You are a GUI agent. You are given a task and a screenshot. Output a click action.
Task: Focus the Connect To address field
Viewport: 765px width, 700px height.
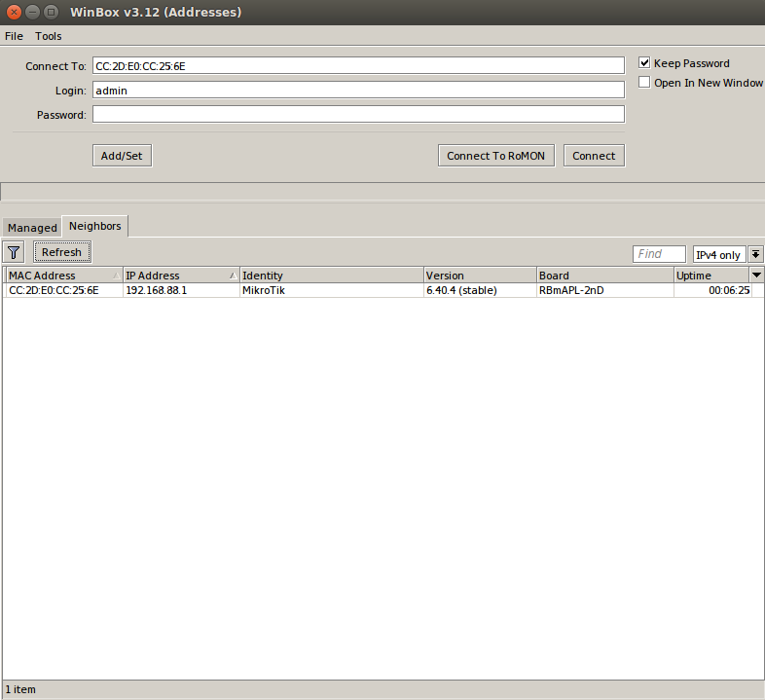[x=358, y=66]
